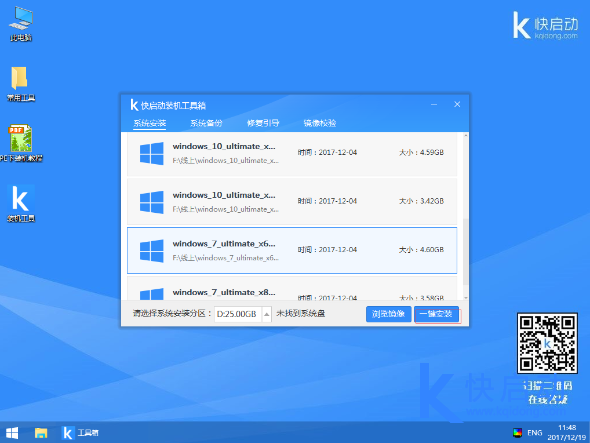This screenshot has width=590, height=443.
Task: Click the QR code image
Action: pos(547,343)
